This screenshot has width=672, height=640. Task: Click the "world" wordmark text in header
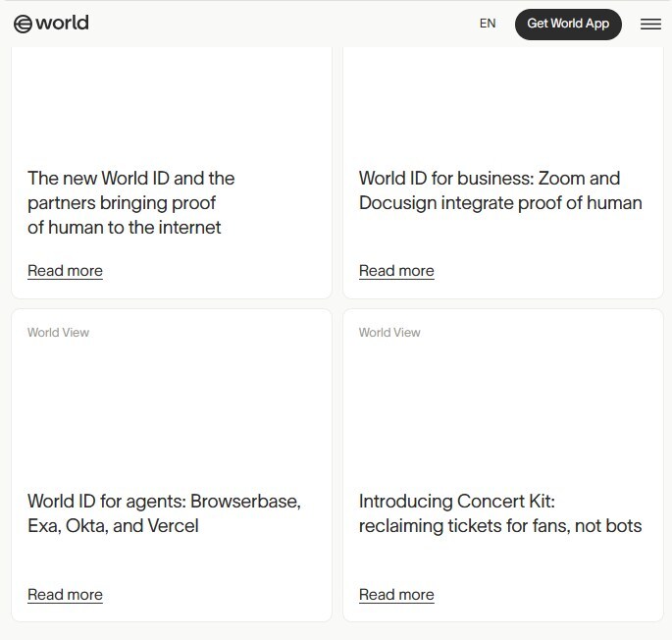coord(63,23)
